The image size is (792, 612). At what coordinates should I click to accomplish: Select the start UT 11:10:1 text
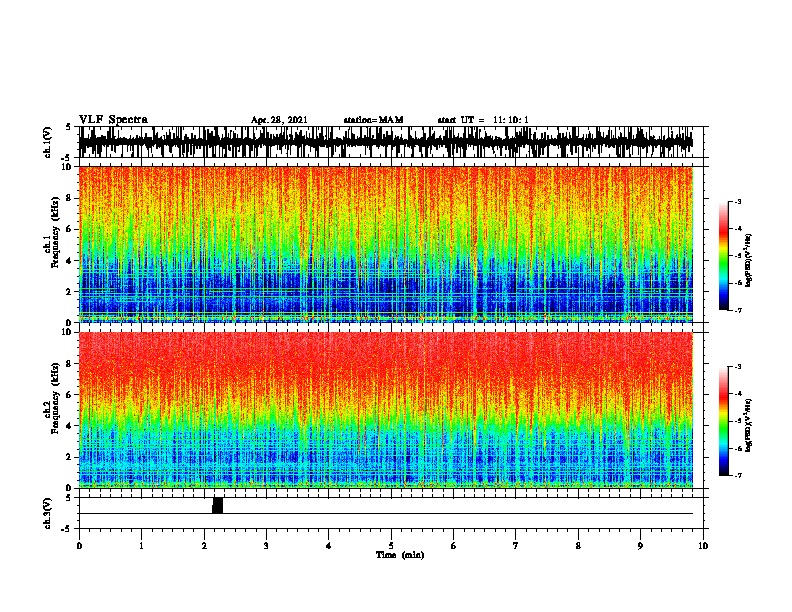point(483,120)
